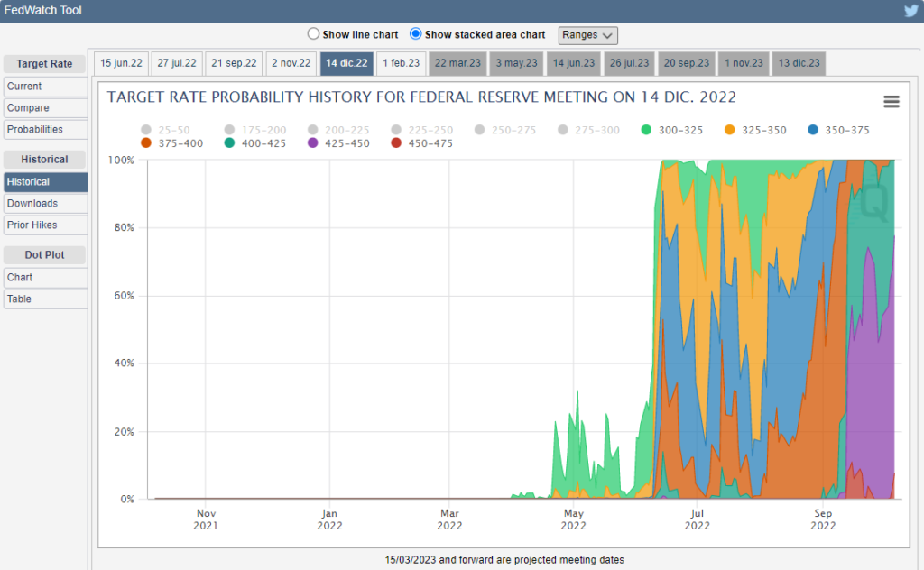Screen dimensions: 924x570
Task: Click the Jan 2022 x-axis label
Action: pyautogui.click(x=329, y=519)
